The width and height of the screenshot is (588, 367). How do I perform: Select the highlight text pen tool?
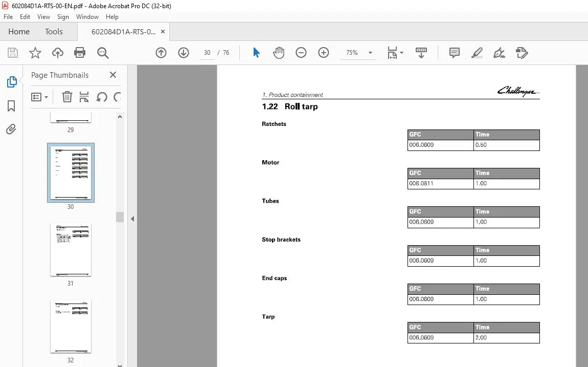point(477,53)
